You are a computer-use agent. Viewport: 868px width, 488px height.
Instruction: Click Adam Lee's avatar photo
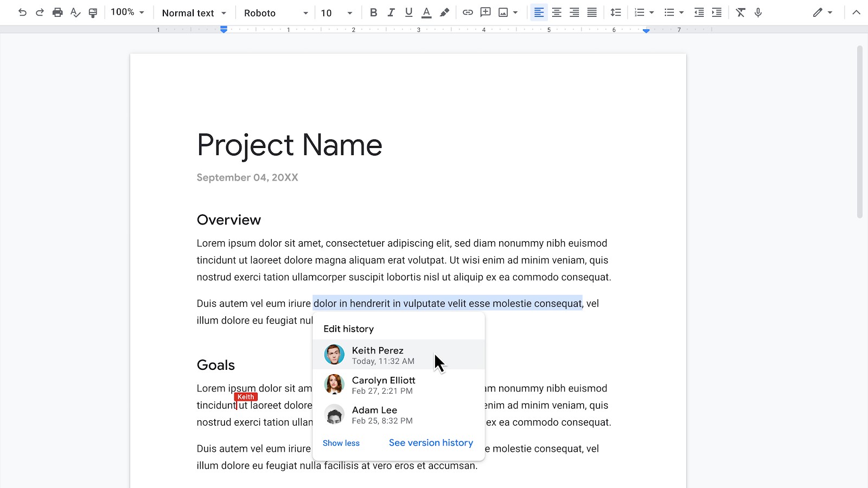coord(334,414)
